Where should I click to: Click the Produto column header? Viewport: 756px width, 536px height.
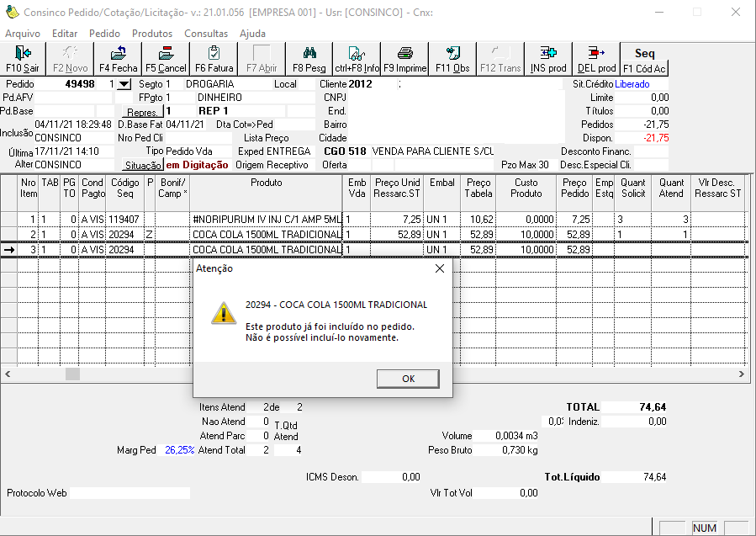point(266,193)
